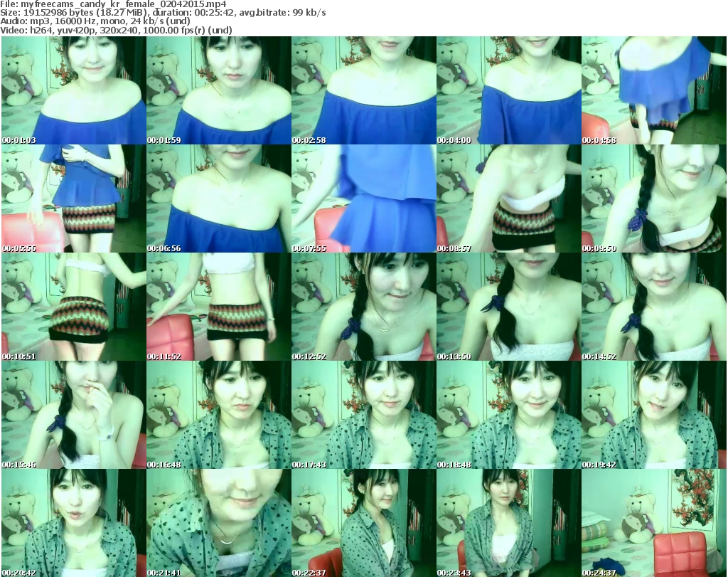The width and height of the screenshot is (728, 577).
Task: Select the thumbnail stamped 00:10:51
Action: tap(74, 307)
